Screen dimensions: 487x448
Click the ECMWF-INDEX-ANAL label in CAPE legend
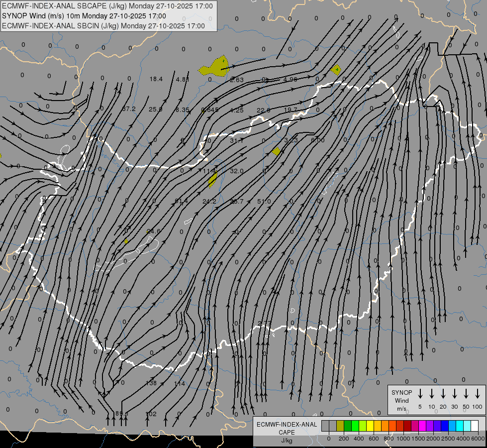coord(287,425)
